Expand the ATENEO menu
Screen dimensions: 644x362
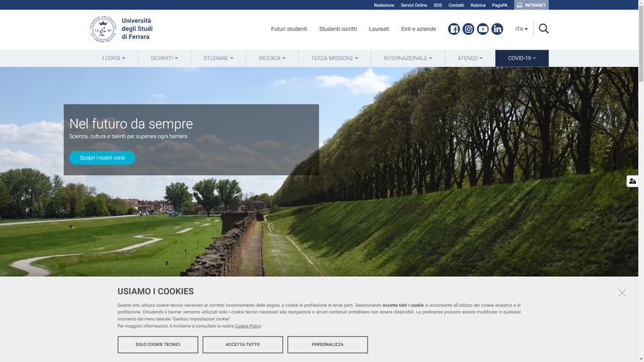pyautogui.click(x=470, y=58)
